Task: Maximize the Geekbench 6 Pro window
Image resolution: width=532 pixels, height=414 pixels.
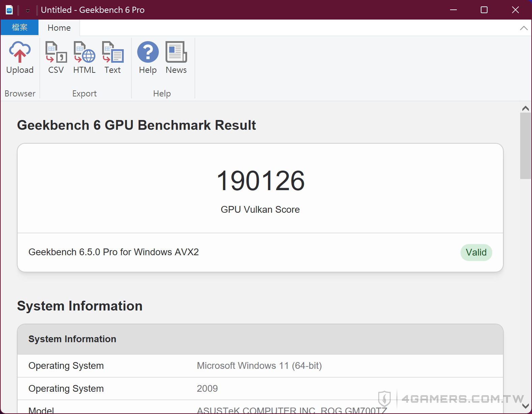Action: click(x=484, y=10)
